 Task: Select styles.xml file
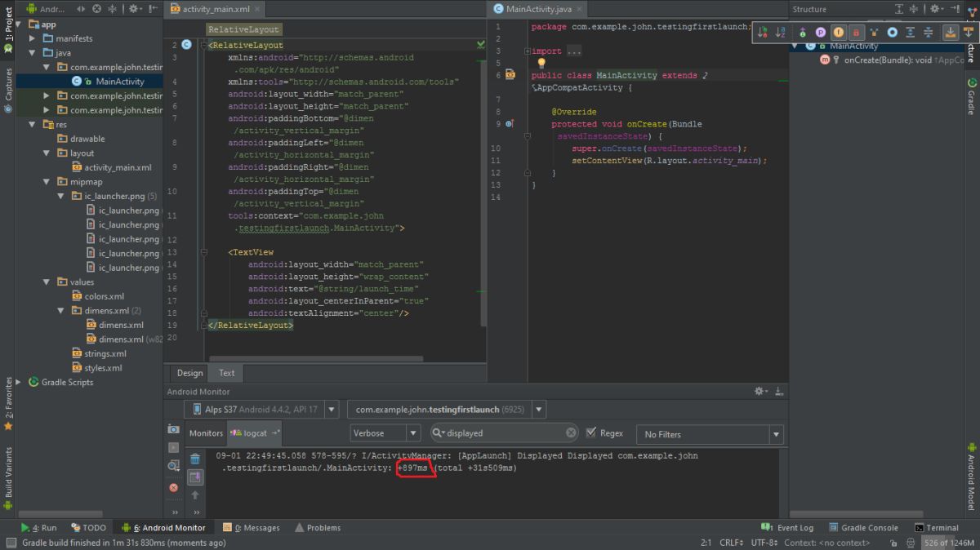pos(103,368)
